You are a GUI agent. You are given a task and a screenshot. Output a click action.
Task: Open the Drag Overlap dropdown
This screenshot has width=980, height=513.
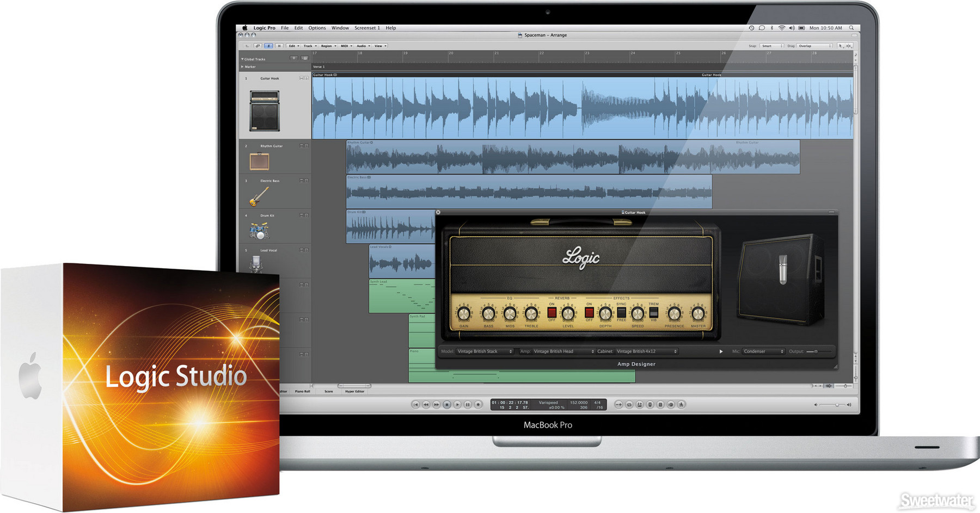coord(815,46)
